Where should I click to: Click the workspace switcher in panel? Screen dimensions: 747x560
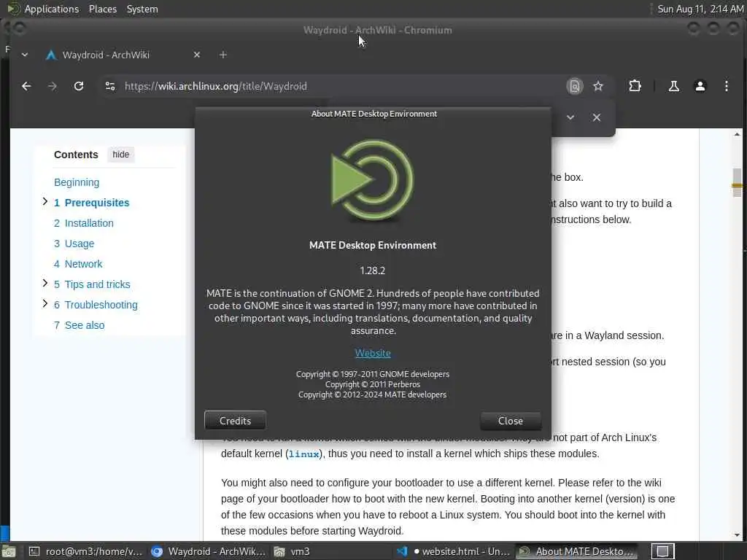(x=662, y=551)
